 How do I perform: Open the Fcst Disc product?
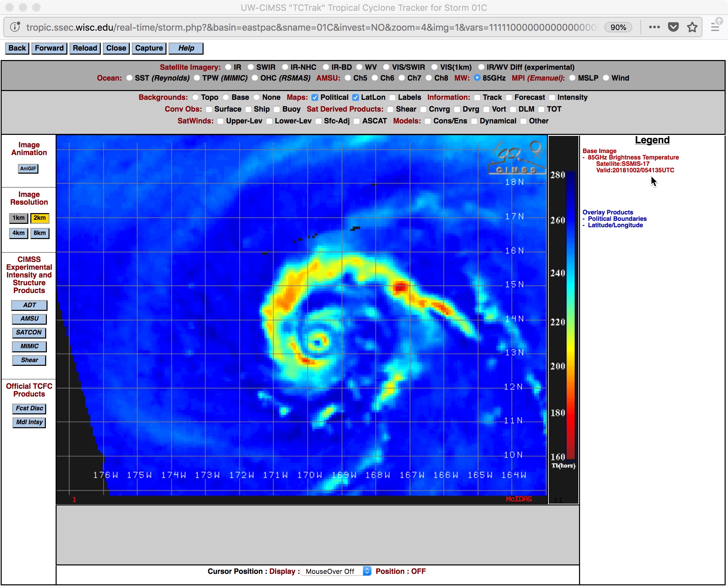[29, 409]
